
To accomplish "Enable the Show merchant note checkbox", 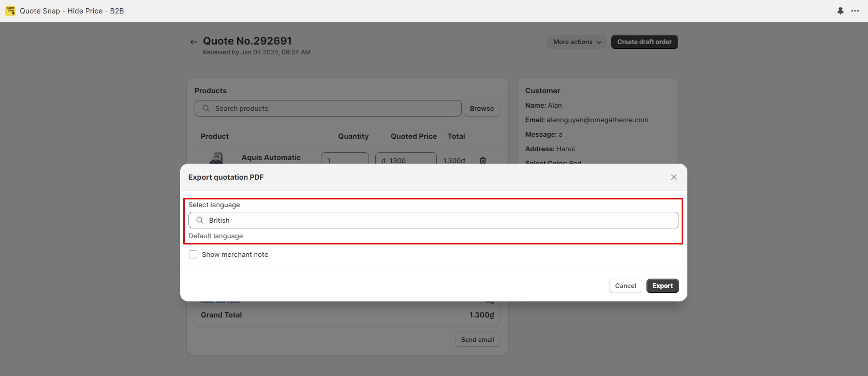I will click(x=193, y=254).
